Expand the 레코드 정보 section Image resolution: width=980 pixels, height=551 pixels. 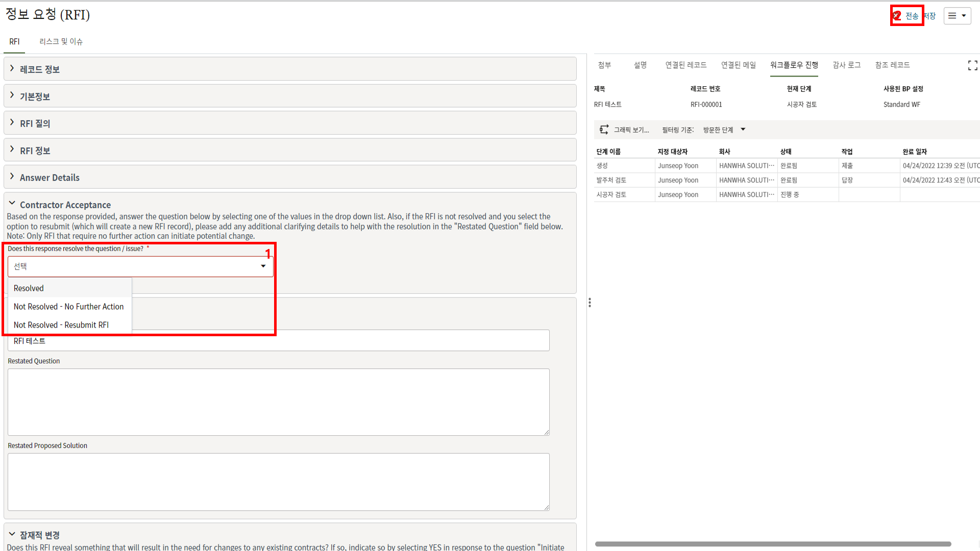(x=39, y=69)
